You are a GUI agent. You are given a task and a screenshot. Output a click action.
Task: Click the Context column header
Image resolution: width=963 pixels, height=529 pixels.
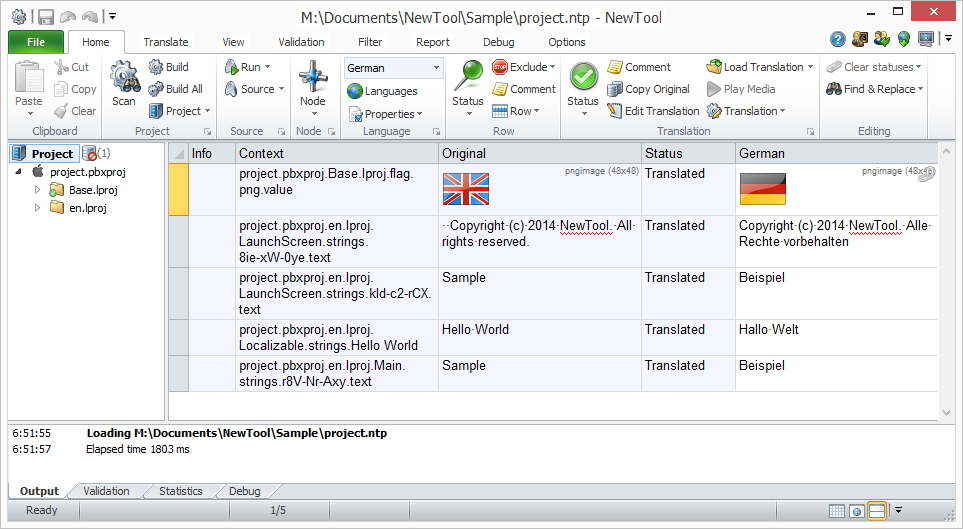click(x=337, y=153)
